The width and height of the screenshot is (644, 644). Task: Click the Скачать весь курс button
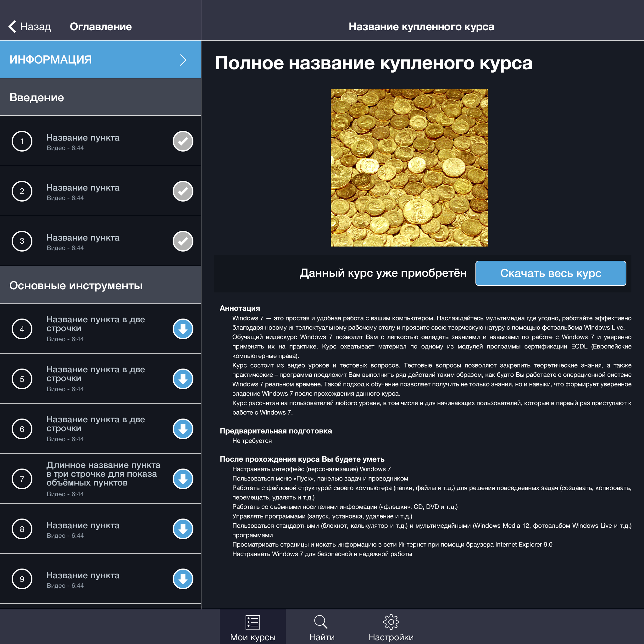(x=551, y=273)
